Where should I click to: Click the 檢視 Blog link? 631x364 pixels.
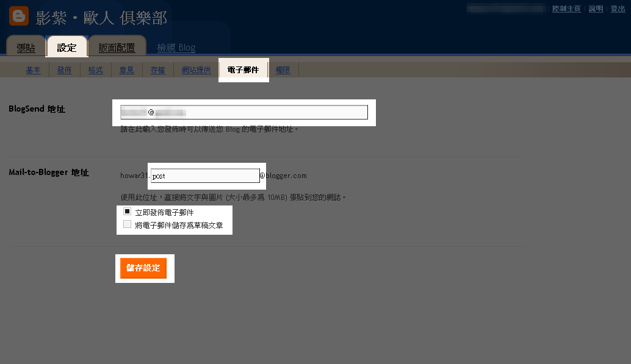176,48
